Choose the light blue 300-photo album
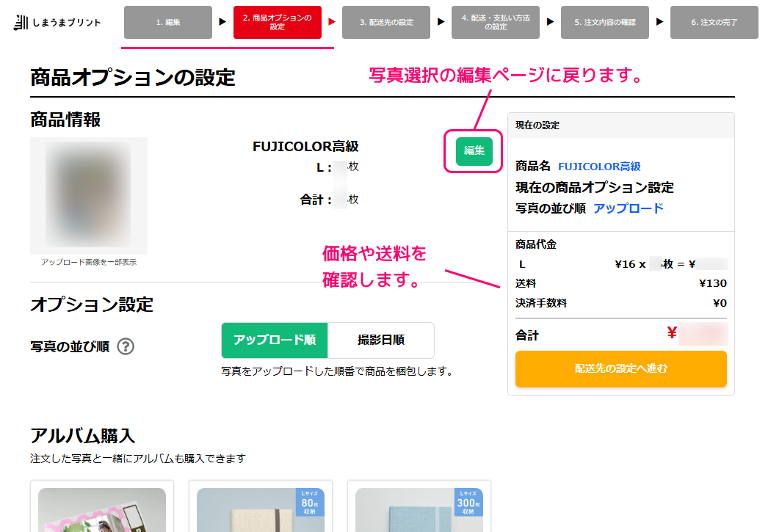 coord(419,514)
